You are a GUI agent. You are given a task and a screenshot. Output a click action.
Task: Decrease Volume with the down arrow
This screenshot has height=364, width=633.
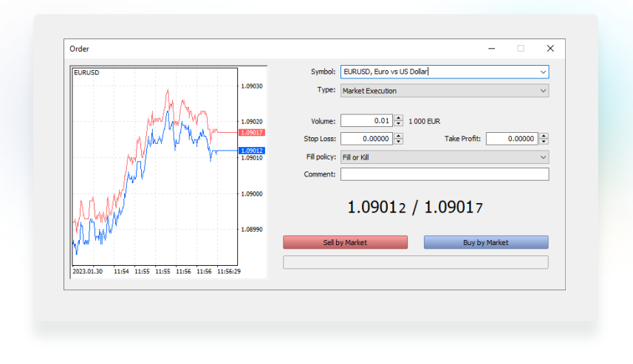click(x=398, y=123)
